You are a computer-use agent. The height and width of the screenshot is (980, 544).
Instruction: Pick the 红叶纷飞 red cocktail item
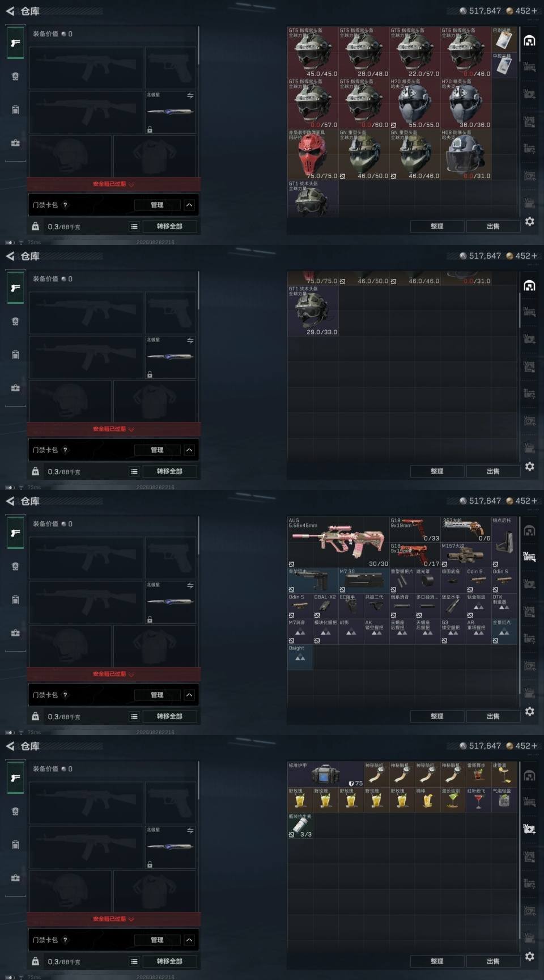click(x=478, y=800)
